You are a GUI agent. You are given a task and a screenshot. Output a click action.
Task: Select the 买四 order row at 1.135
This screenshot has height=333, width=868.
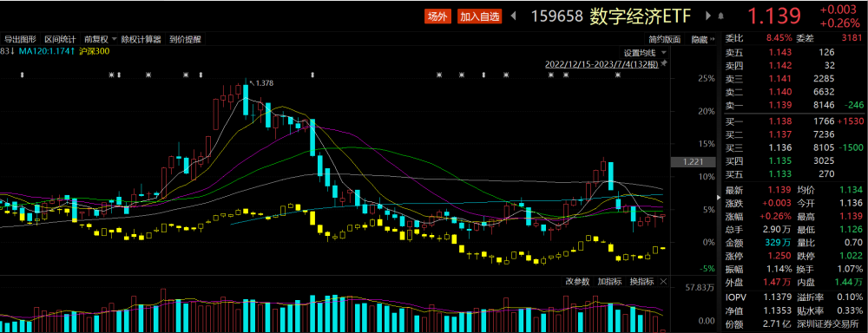(x=795, y=161)
